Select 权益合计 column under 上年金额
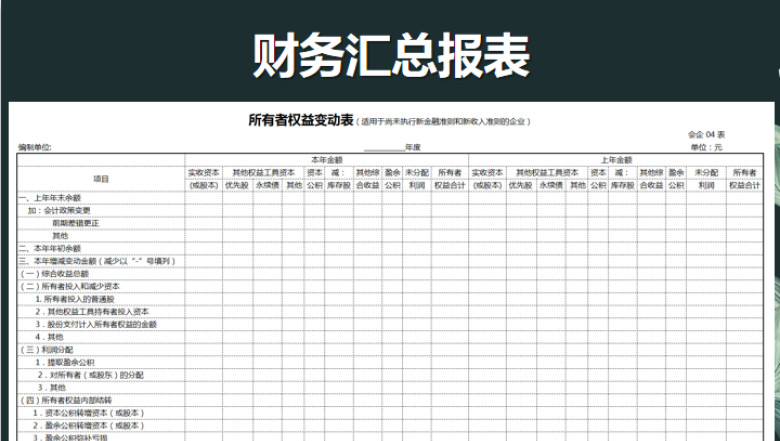Screen dimensions: 780x441 [x=745, y=185]
